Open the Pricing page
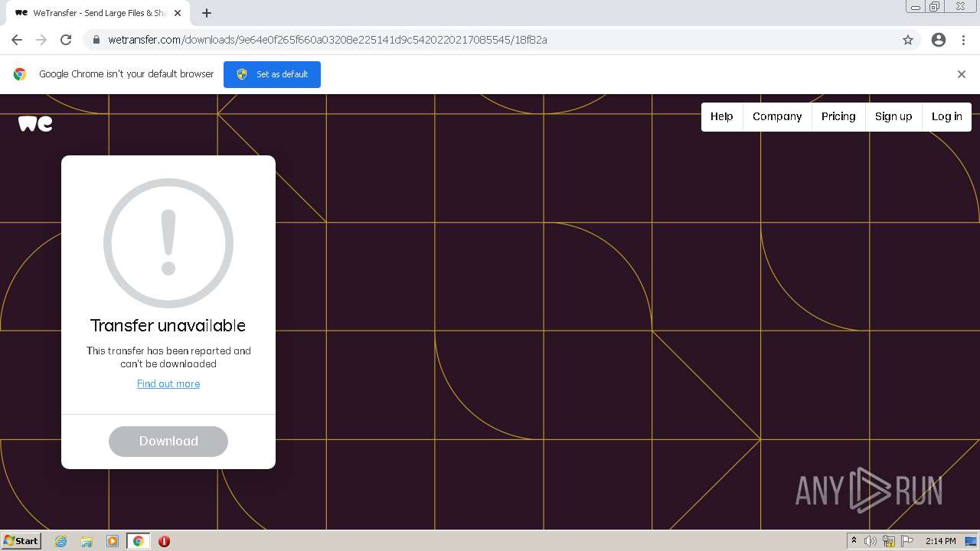The height and width of the screenshot is (551, 980). coord(838,116)
